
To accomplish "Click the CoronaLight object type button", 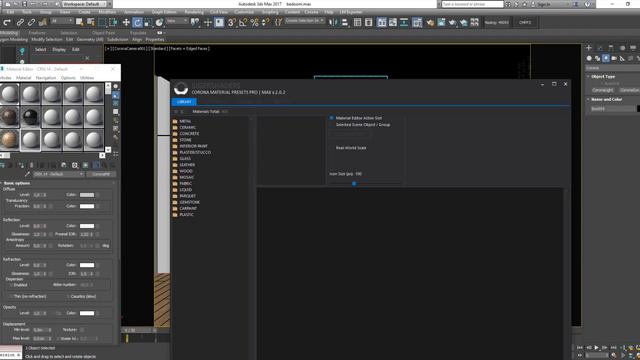I will [602, 90].
